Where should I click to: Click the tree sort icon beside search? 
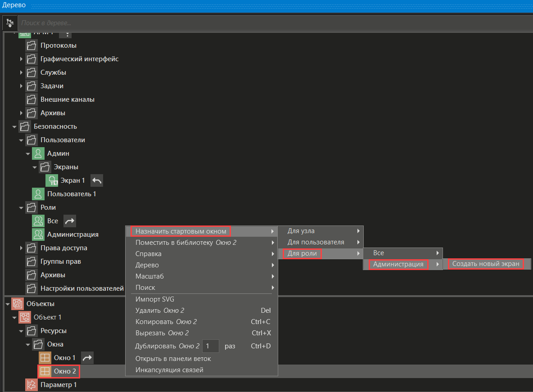tap(10, 23)
